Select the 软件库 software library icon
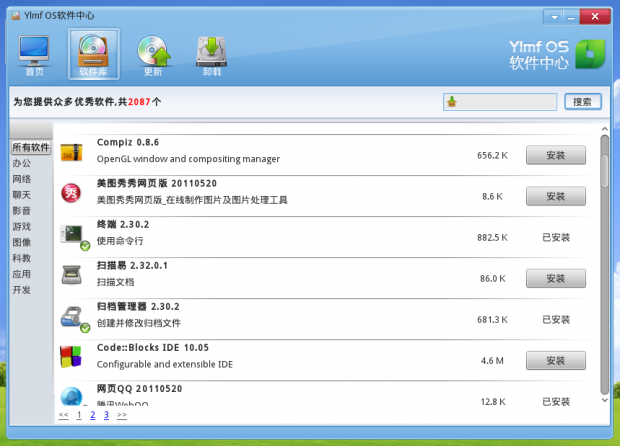620x446 pixels. [x=94, y=54]
